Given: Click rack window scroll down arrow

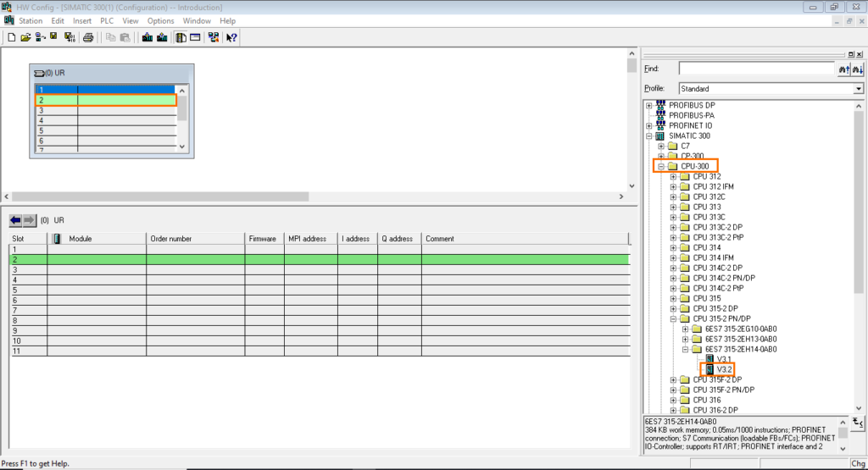Looking at the screenshot, I should point(182,147).
